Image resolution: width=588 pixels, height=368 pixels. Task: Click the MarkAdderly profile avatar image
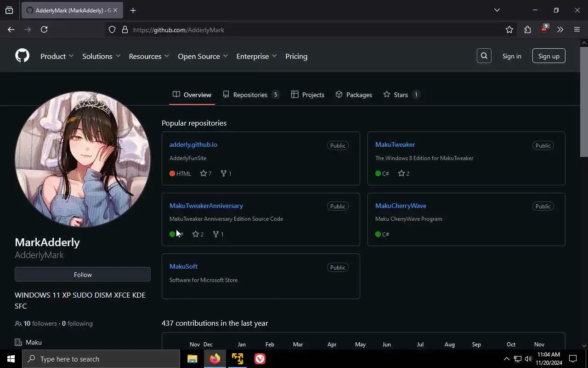83,159
